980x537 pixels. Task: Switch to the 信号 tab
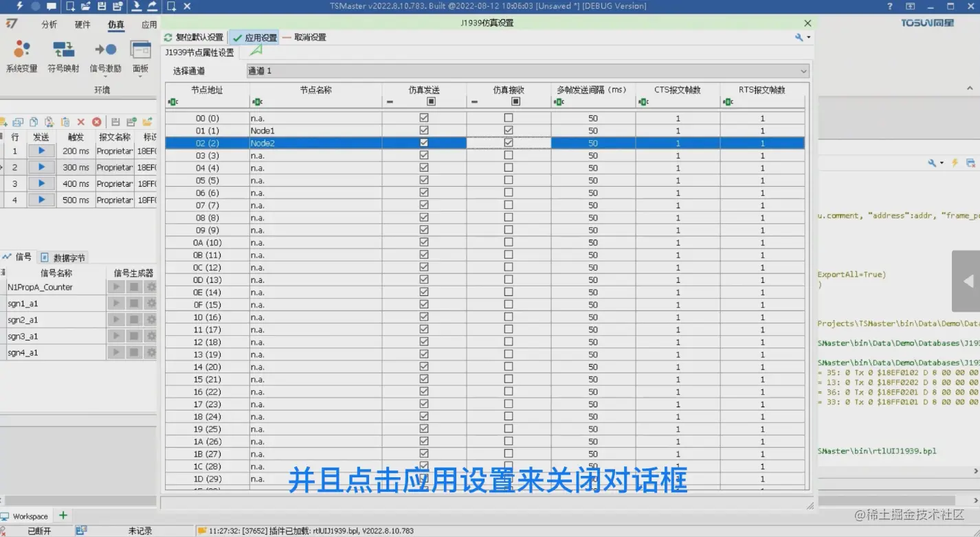pyautogui.click(x=17, y=257)
